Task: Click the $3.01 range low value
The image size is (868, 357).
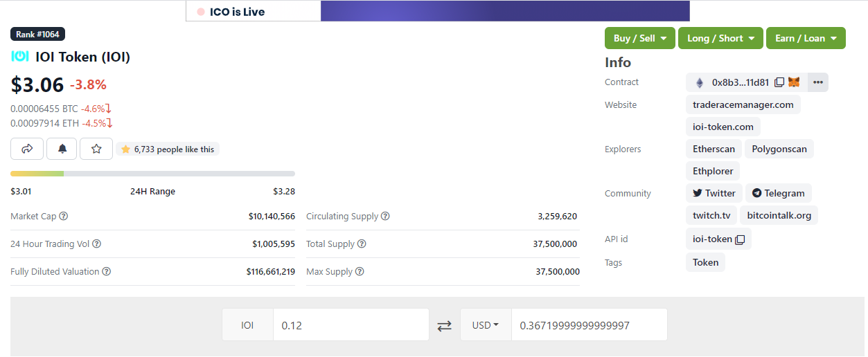Action: 21,192
